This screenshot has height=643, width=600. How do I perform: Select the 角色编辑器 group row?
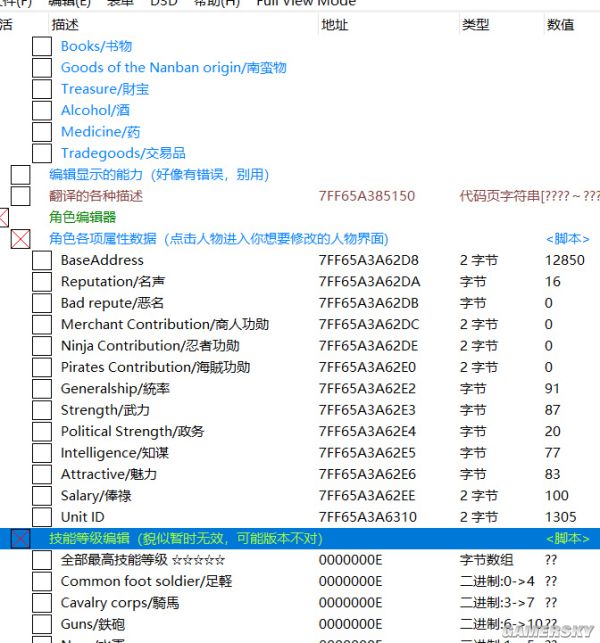pyautogui.click(x=82, y=217)
